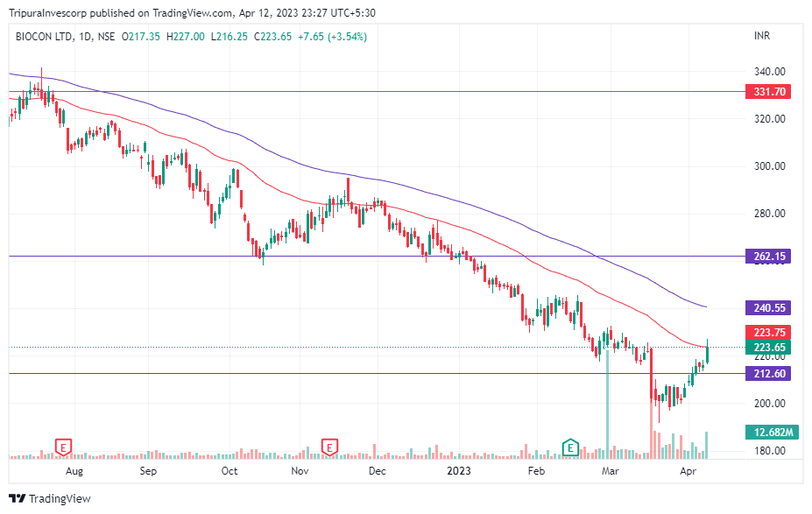
Task: Click the TradingView logo at bottom left
Action: (x=50, y=498)
